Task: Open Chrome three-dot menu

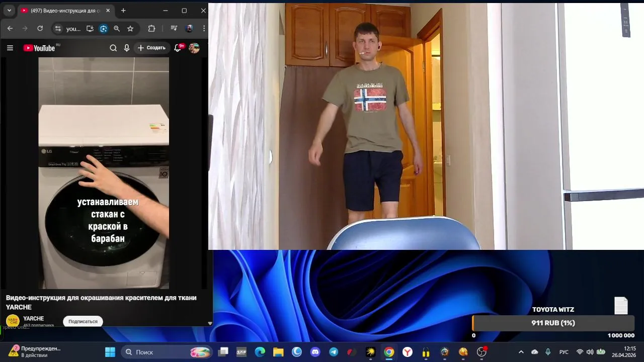Action: (x=204, y=29)
